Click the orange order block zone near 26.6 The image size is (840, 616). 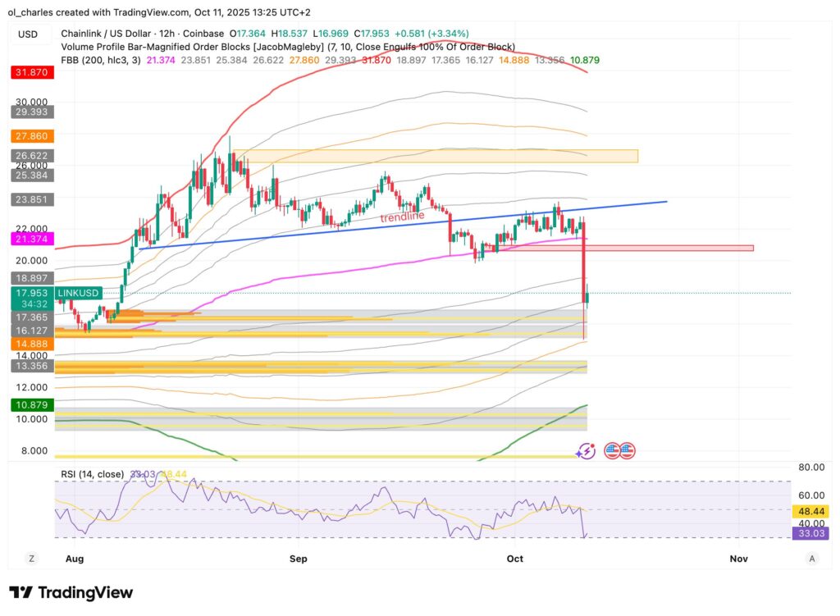click(x=440, y=156)
